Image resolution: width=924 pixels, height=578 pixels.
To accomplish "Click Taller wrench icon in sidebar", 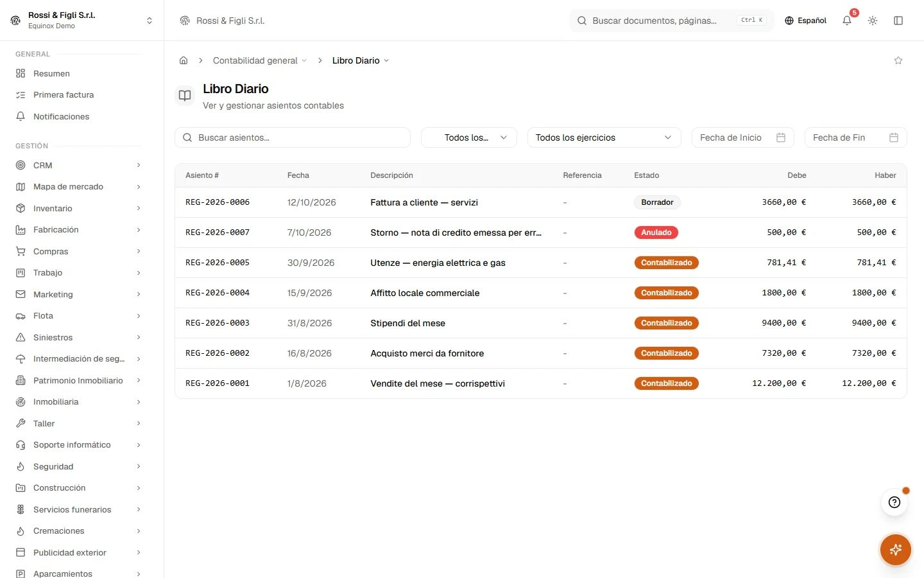I will (x=21, y=423).
